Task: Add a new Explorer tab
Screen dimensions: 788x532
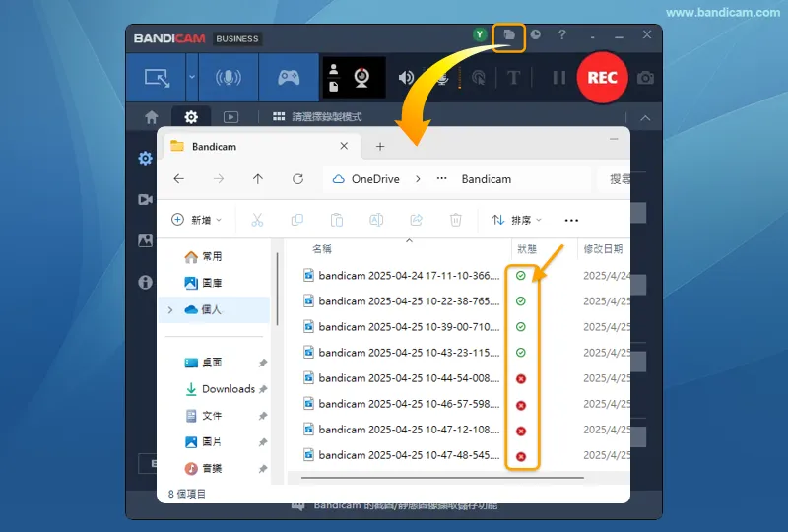Action: (x=380, y=147)
